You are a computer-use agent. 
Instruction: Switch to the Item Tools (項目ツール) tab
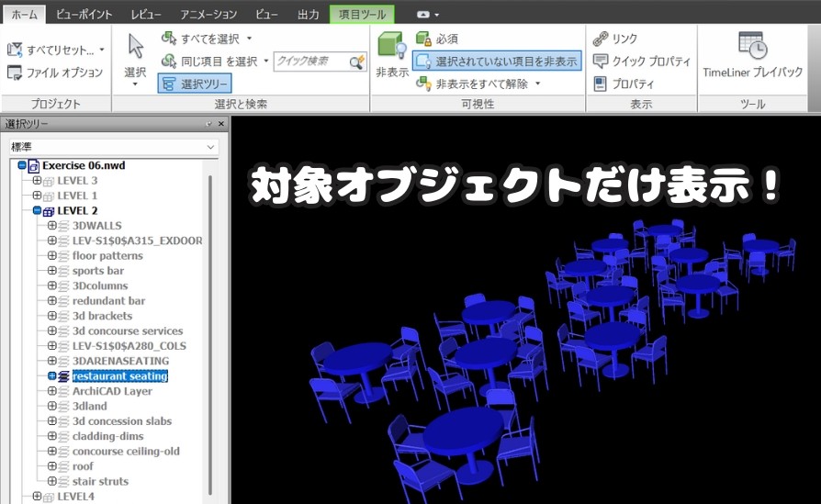pyautogui.click(x=363, y=14)
